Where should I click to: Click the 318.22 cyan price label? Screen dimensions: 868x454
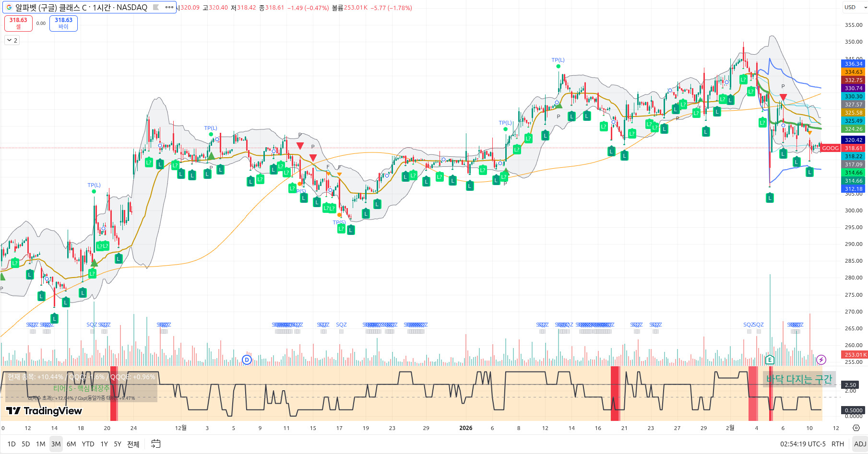pyautogui.click(x=853, y=156)
